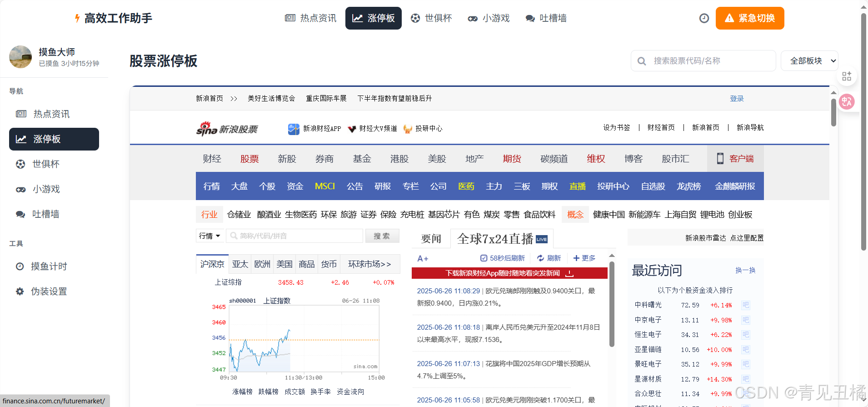Click download icon on red app banner

click(569, 273)
